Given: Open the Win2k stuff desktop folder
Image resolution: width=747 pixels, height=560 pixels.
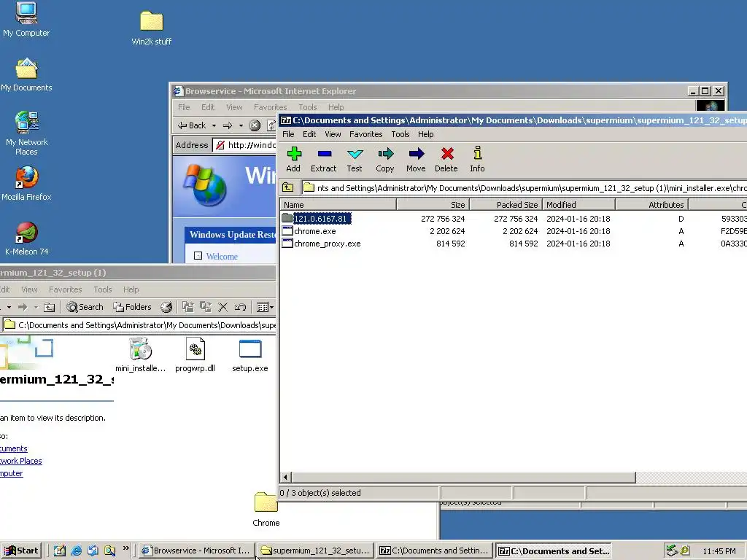Looking at the screenshot, I should tap(152, 28).
